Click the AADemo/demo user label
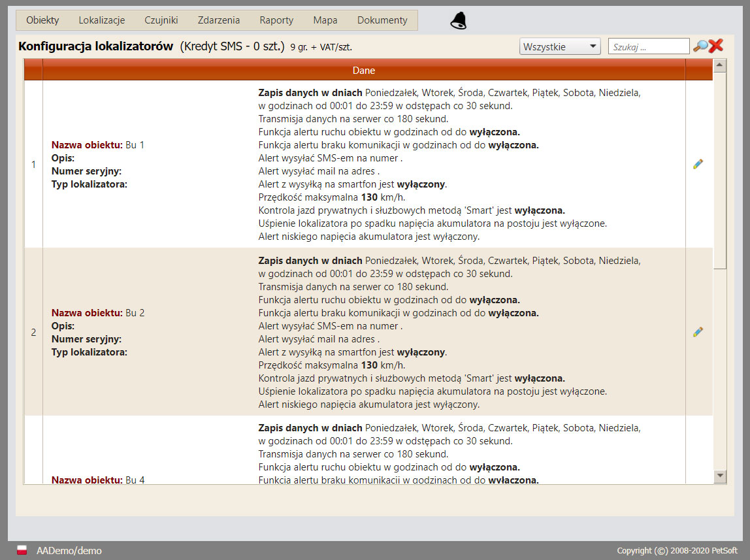 point(69,550)
